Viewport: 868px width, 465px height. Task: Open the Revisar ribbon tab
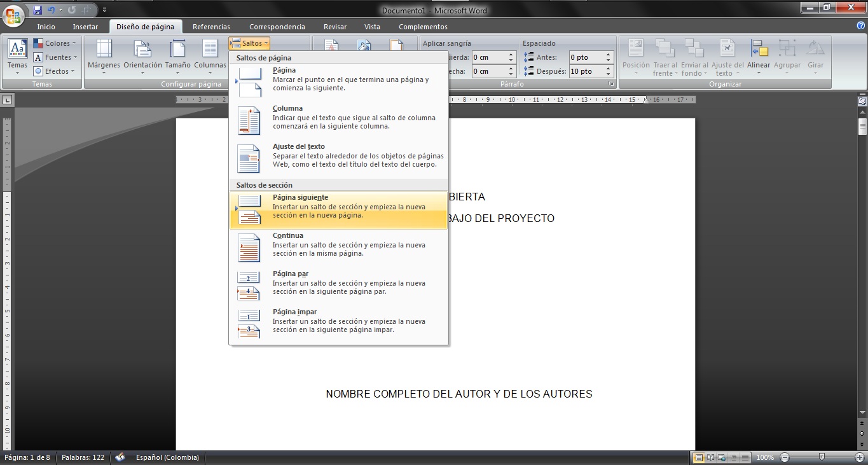coord(334,26)
